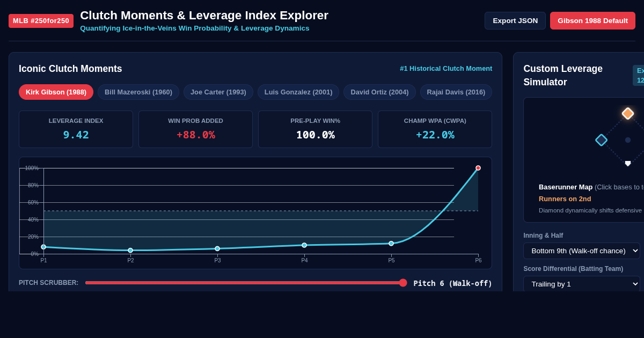Click the P3 data point on the chart

(x=217, y=248)
